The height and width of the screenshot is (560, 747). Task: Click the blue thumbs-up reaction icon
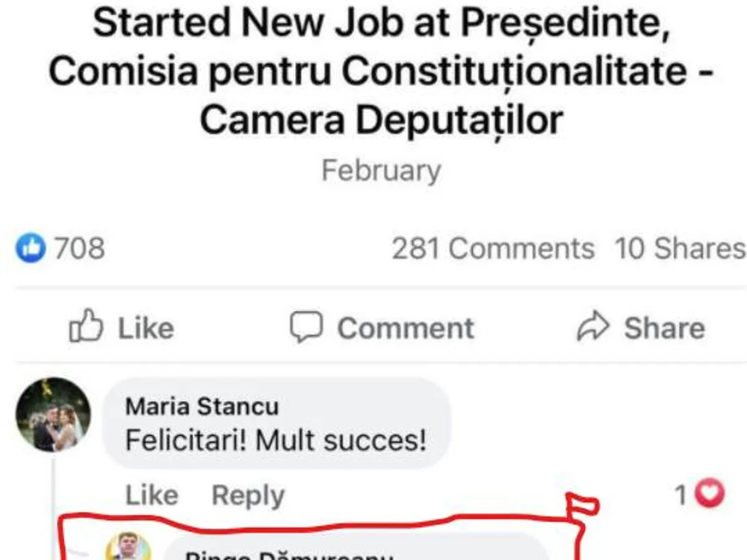tap(31, 249)
